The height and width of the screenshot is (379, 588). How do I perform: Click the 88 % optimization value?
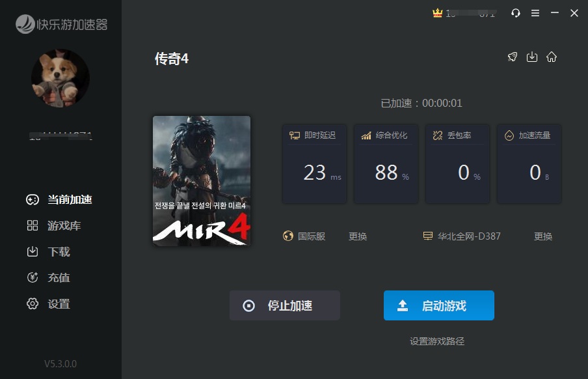[392, 173]
